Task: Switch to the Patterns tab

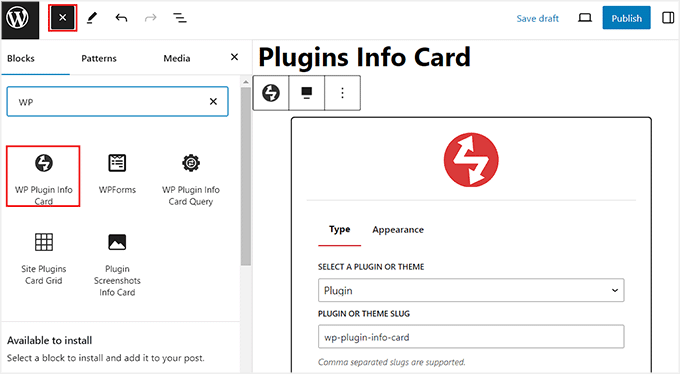Action: tap(99, 58)
